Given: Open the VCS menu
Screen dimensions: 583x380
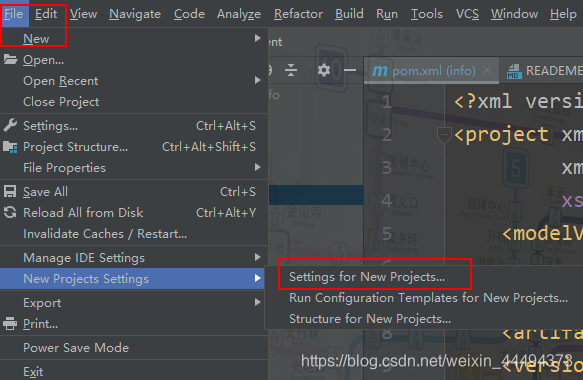Looking at the screenshot, I should click(x=467, y=14).
